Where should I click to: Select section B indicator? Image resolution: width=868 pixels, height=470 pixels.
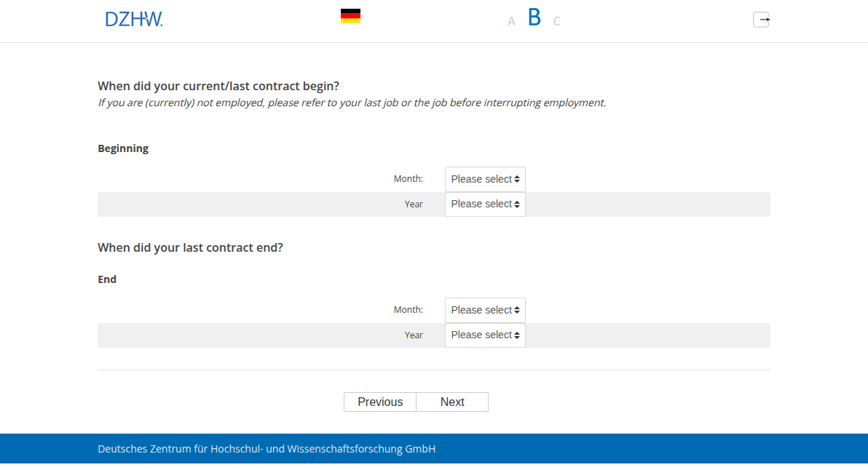(534, 17)
